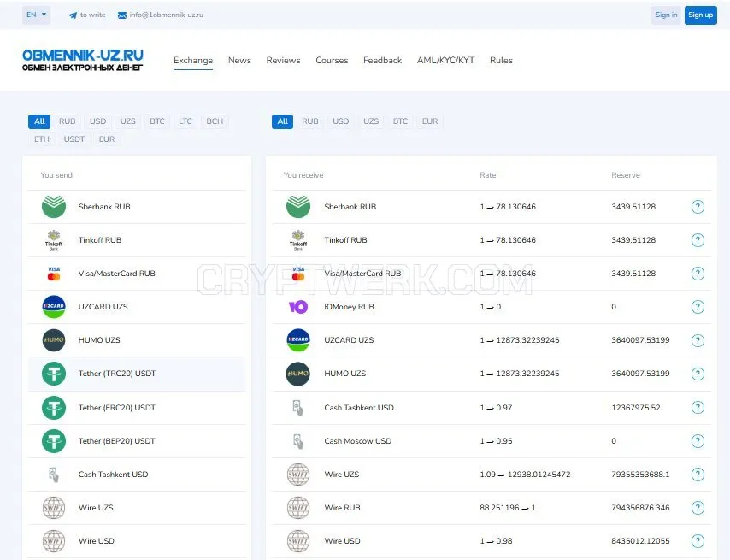The image size is (730, 560).
Task: Open the Exchange menu item
Action: pos(193,61)
